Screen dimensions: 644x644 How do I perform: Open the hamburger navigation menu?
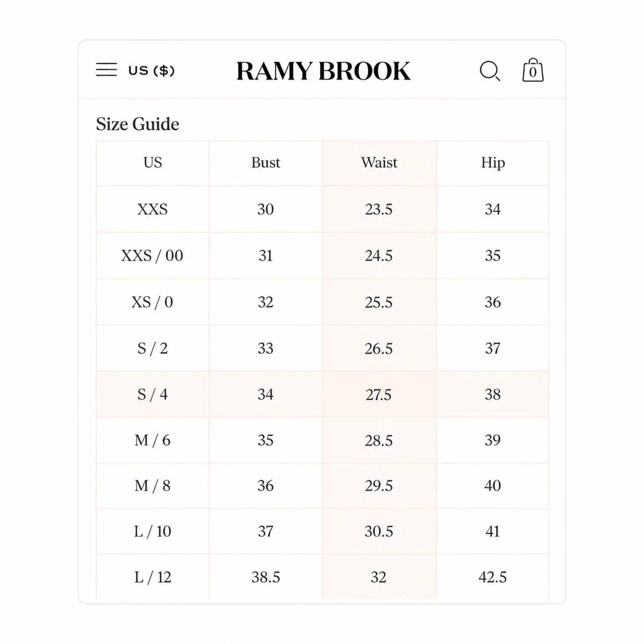[106, 70]
